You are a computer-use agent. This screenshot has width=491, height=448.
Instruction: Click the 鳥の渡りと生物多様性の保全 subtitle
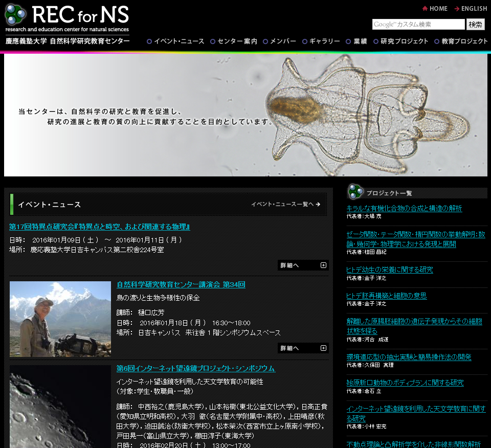coord(158,298)
